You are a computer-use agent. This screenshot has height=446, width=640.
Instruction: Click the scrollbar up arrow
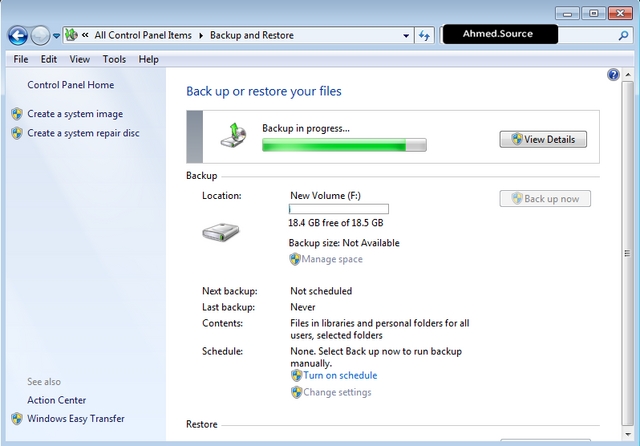[x=628, y=75]
